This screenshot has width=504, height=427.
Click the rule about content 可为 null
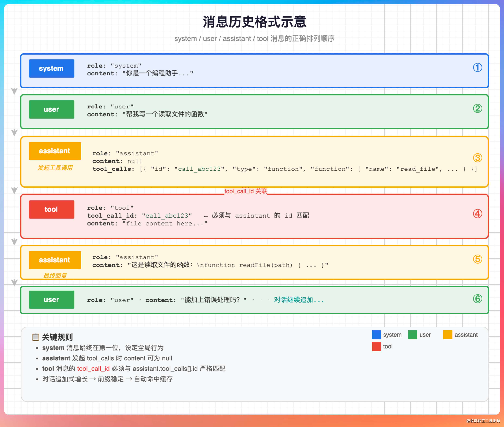point(107,358)
